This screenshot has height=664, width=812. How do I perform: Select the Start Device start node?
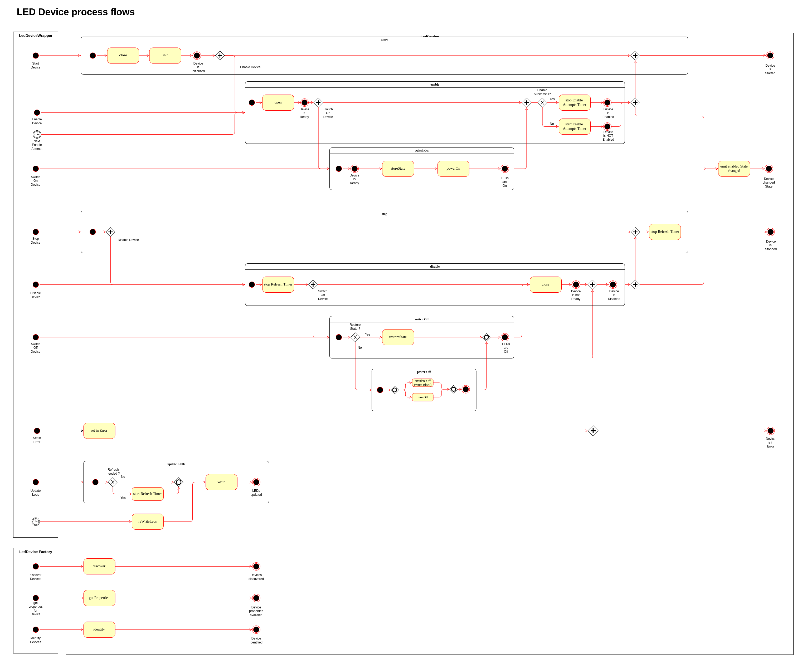click(36, 56)
